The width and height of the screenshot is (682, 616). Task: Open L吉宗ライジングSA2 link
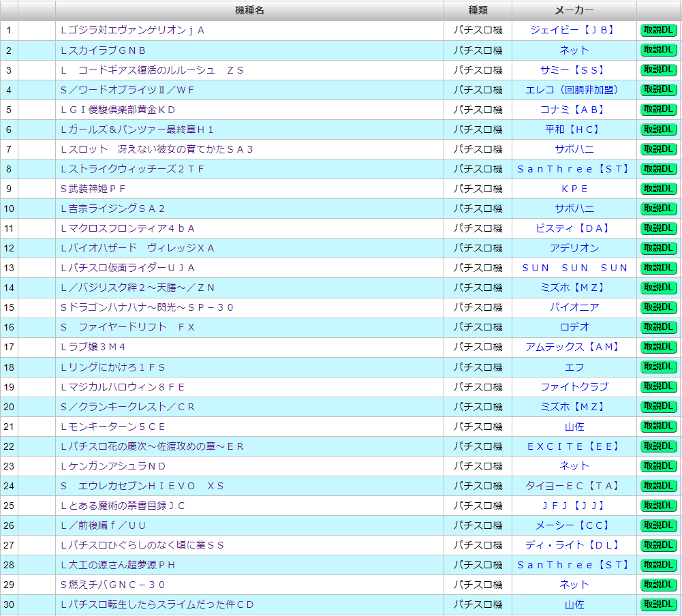(x=112, y=209)
